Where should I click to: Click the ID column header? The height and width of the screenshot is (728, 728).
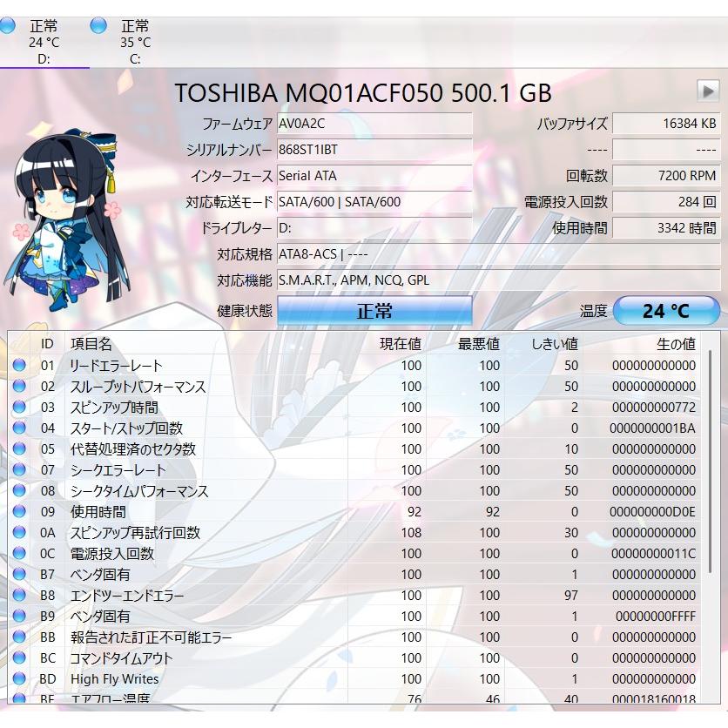coord(47,344)
